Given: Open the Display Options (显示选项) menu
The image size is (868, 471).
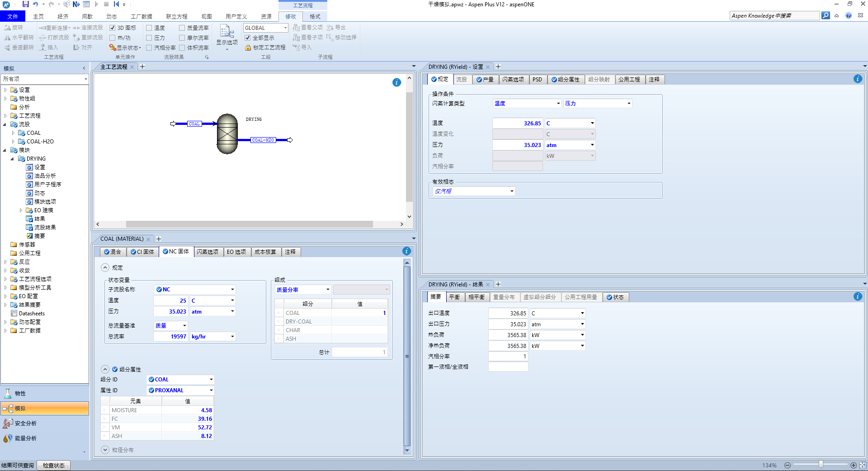Looking at the screenshot, I should [x=226, y=36].
